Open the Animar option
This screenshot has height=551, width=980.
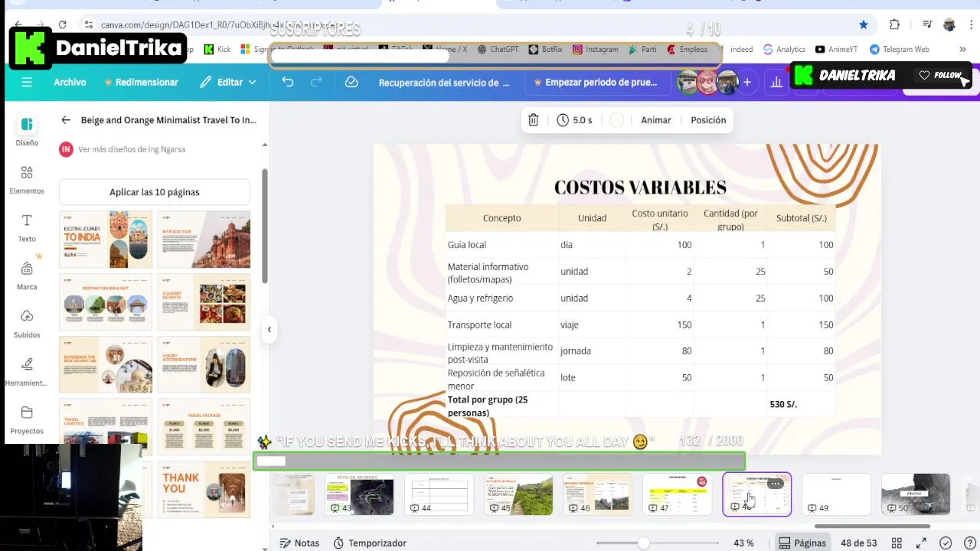[x=656, y=120]
